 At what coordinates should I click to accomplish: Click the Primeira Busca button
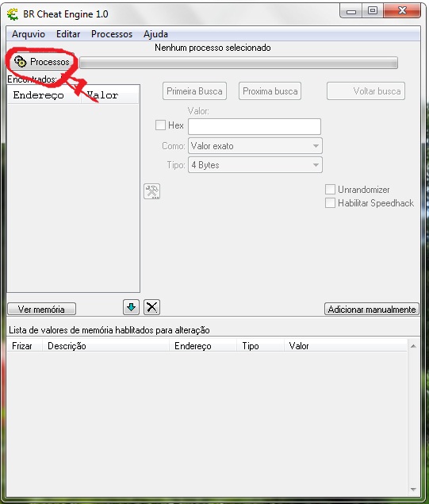pos(194,91)
